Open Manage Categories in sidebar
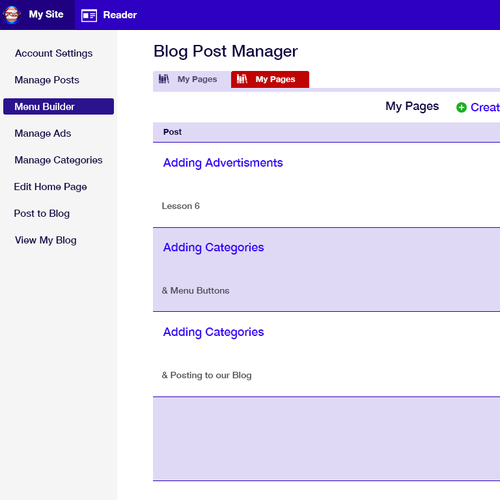500x500 pixels. tap(58, 160)
